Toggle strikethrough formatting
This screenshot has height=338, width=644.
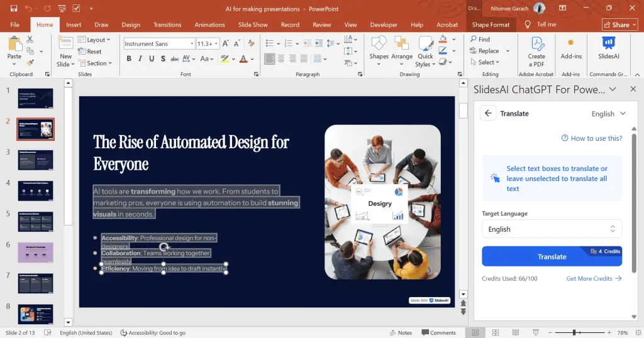[175, 58]
